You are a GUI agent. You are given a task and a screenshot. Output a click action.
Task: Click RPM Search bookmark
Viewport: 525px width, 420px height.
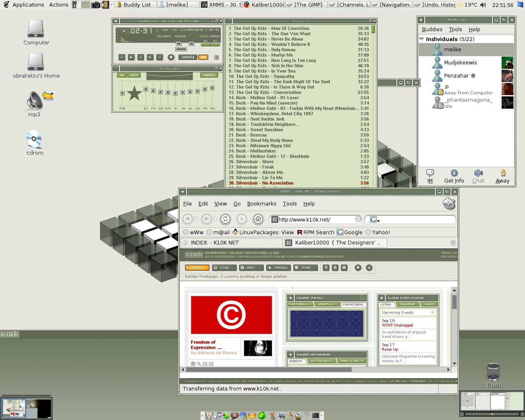point(315,232)
